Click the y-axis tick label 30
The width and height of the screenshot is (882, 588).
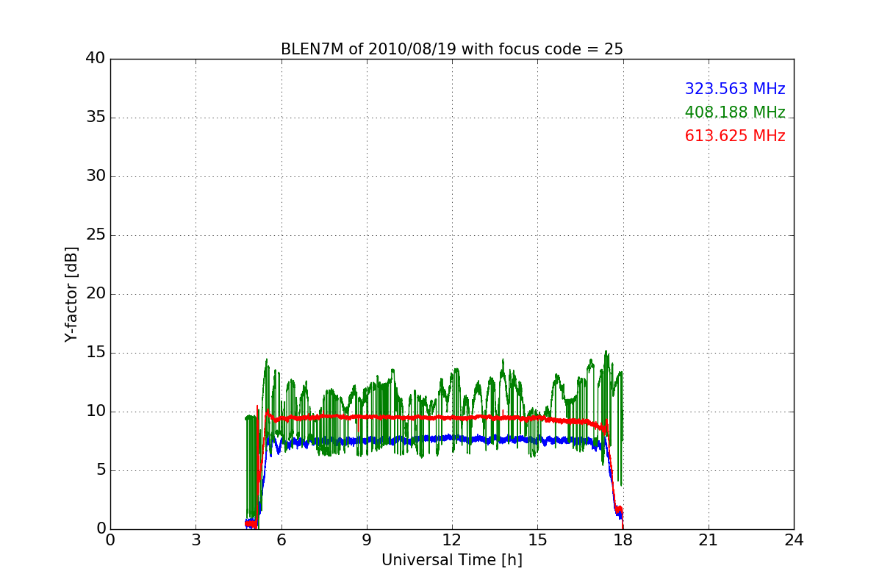pos(96,176)
